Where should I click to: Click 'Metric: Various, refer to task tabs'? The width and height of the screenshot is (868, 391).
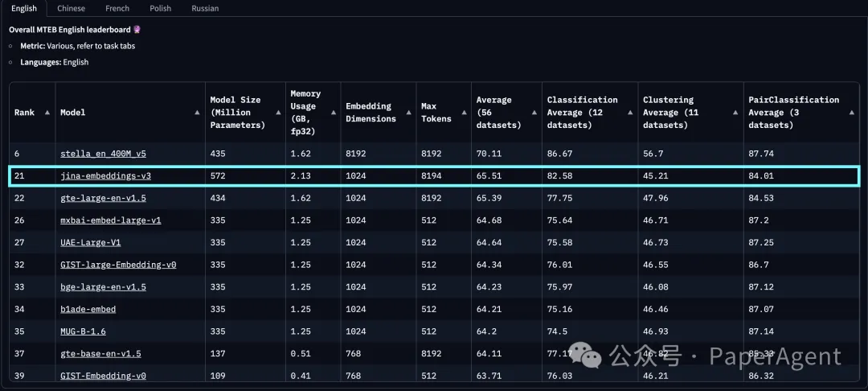coord(77,46)
